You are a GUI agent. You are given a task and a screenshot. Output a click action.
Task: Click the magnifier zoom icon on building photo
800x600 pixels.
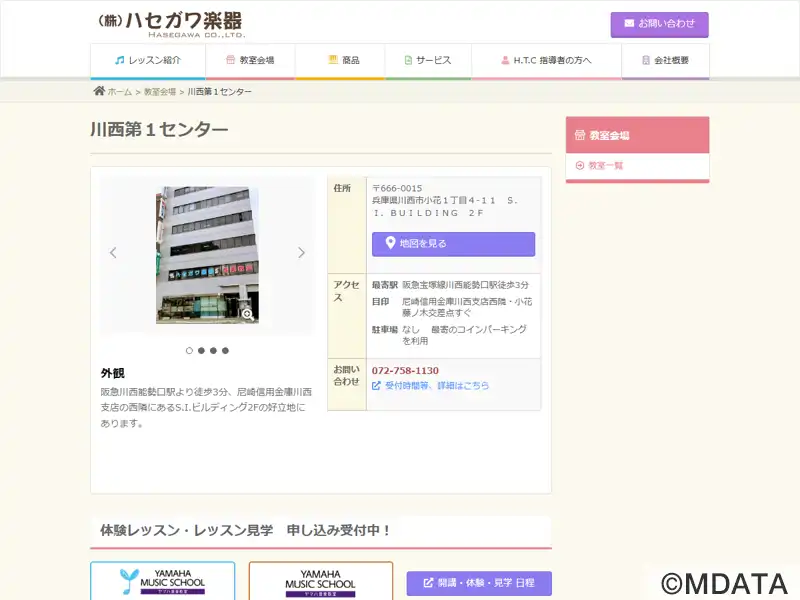[247, 313]
